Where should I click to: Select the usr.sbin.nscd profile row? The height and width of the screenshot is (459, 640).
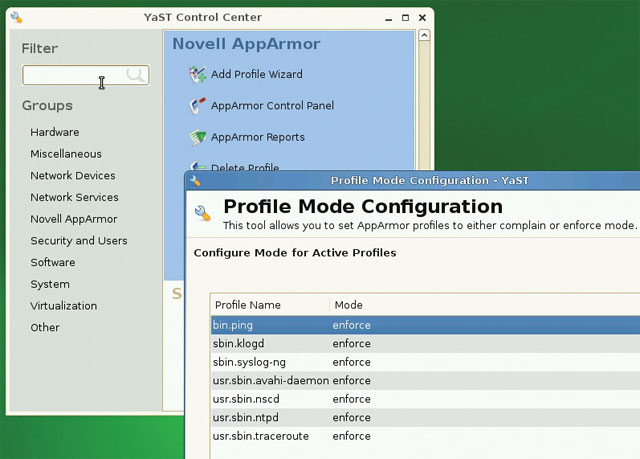425,399
